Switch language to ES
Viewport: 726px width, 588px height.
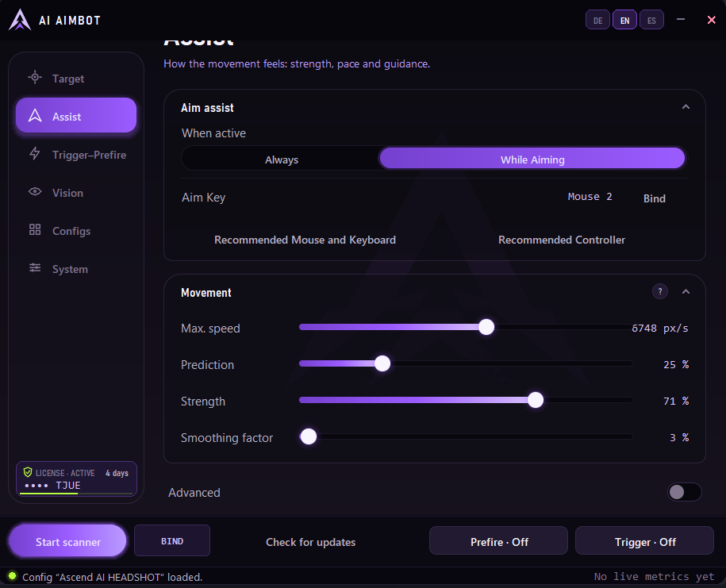[651, 21]
